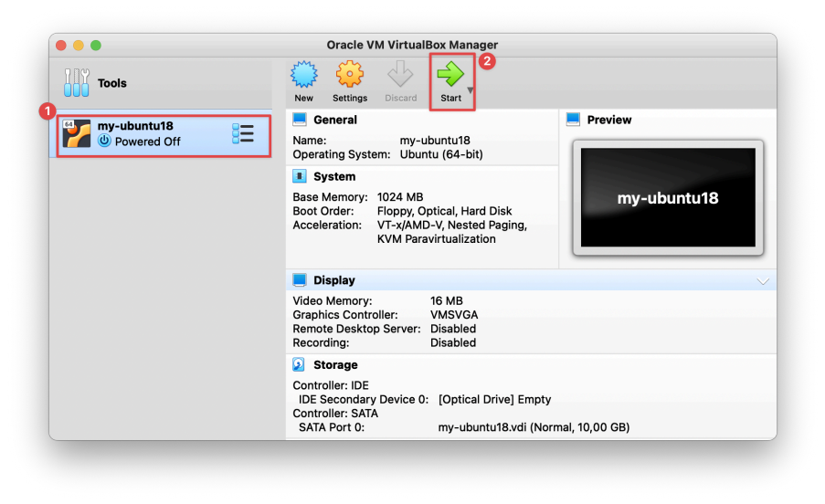Click the KVM Paravirtualization text
Image resolution: width=825 pixels, height=504 pixels.
436,239
